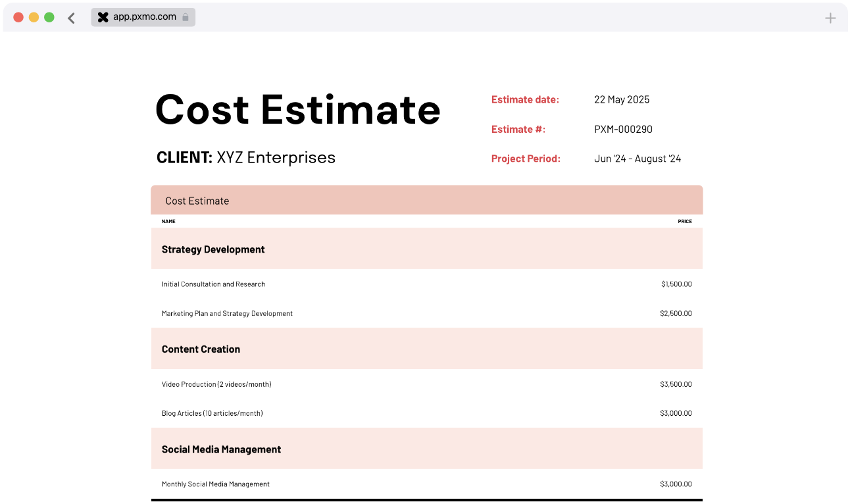Select the XYZ Enterprises client name
This screenshot has height=504, width=850.
click(x=276, y=157)
